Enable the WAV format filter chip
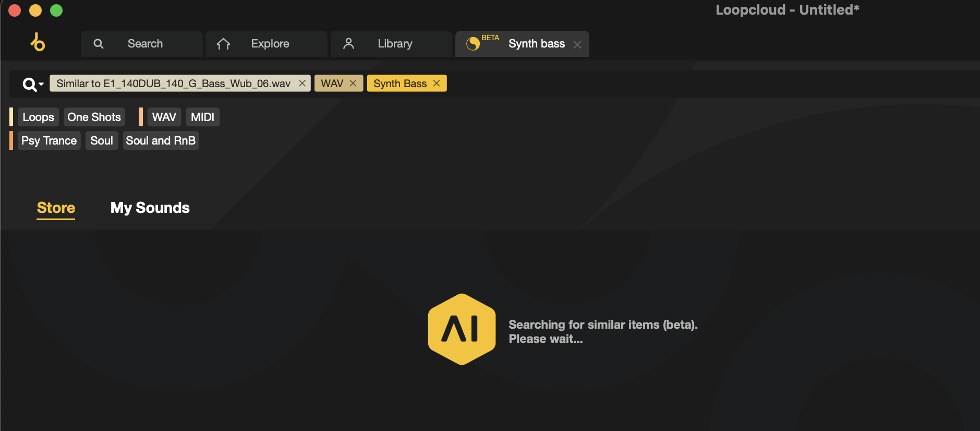980x431 pixels. tap(164, 117)
